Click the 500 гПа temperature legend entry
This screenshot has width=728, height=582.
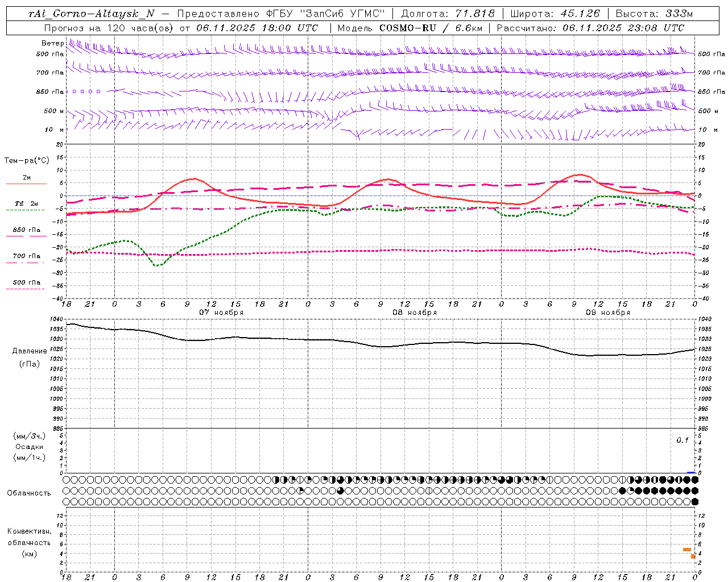pos(27,282)
